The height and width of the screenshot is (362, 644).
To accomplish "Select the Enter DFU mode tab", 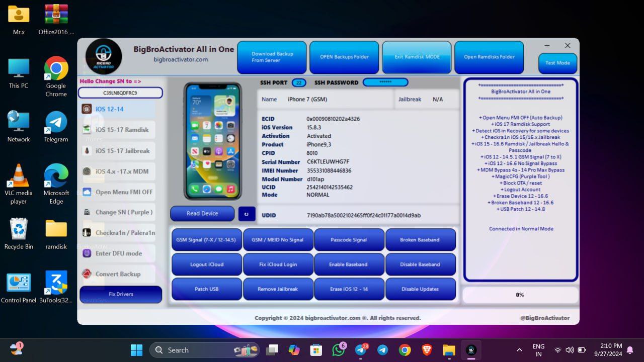I will point(117,253).
